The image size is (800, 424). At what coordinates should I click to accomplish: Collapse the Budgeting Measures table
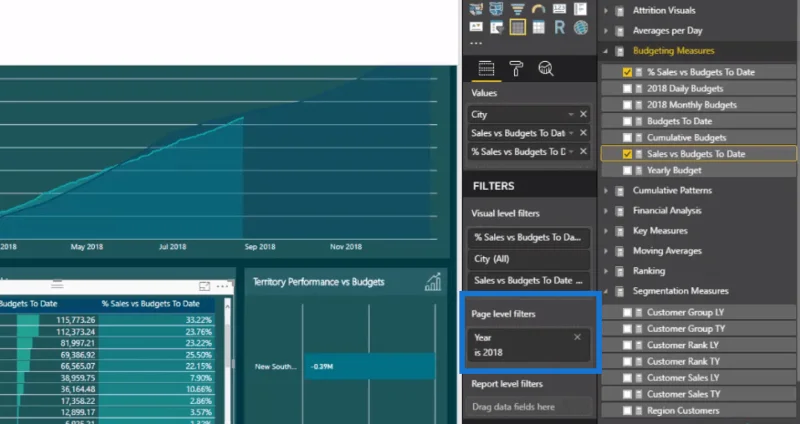coord(606,51)
